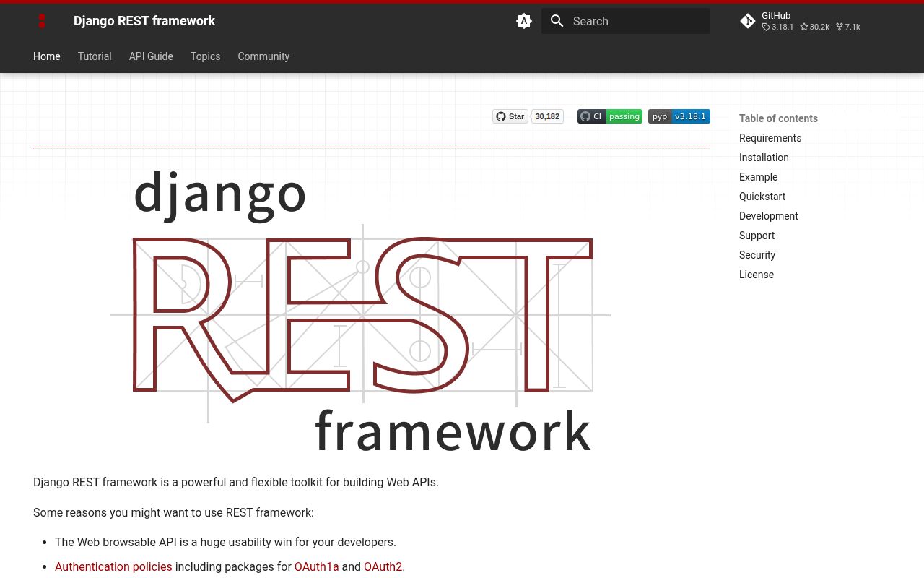Click the Django REST framework header title
924x578 pixels.
click(144, 21)
